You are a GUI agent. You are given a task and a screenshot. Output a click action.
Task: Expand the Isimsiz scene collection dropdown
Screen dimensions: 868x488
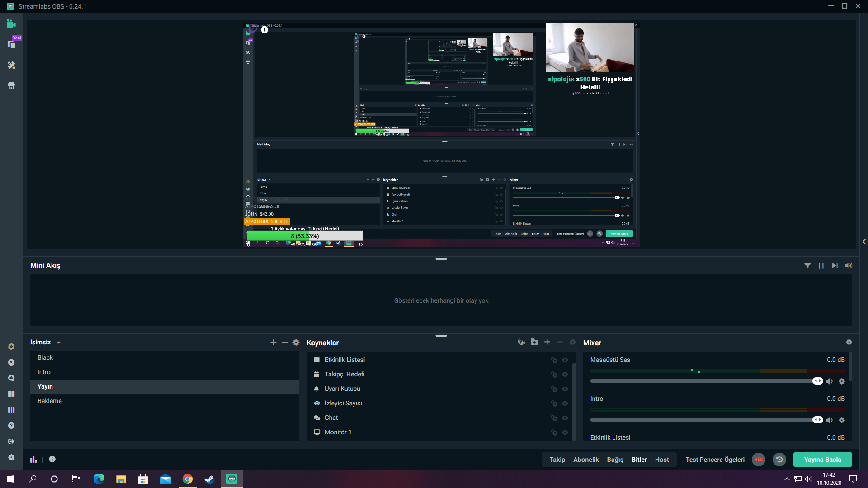click(x=59, y=343)
